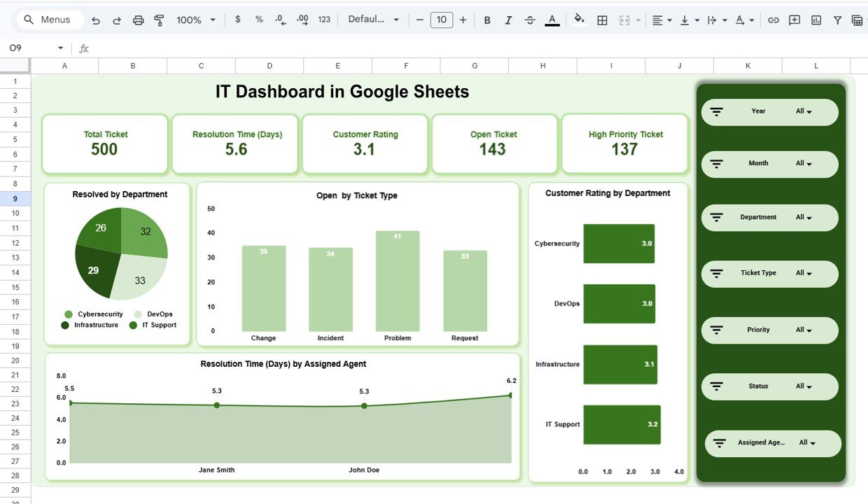Image resolution: width=868 pixels, height=504 pixels.
Task: Print the spreadsheet
Action: (138, 20)
